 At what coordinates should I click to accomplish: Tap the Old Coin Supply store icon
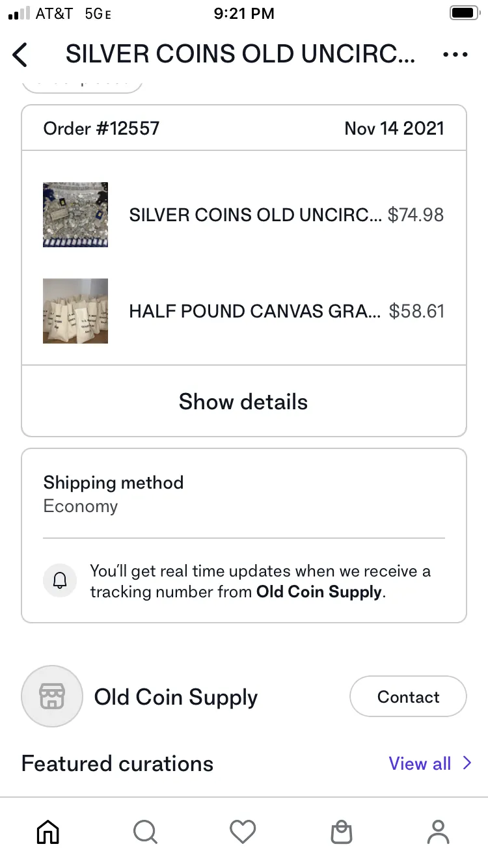click(x=52, y=696)
